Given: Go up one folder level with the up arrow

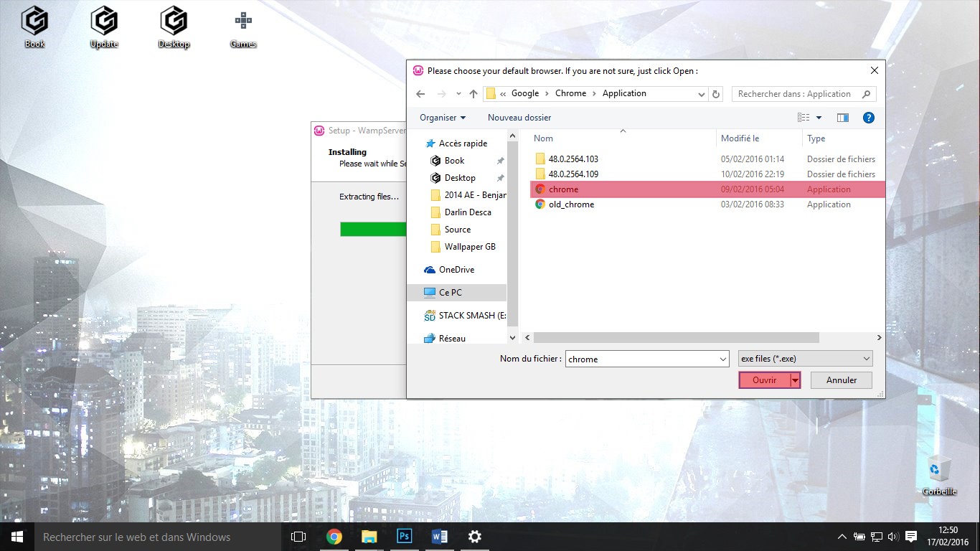Looking at the screenshot, I should tap(473, 94).
